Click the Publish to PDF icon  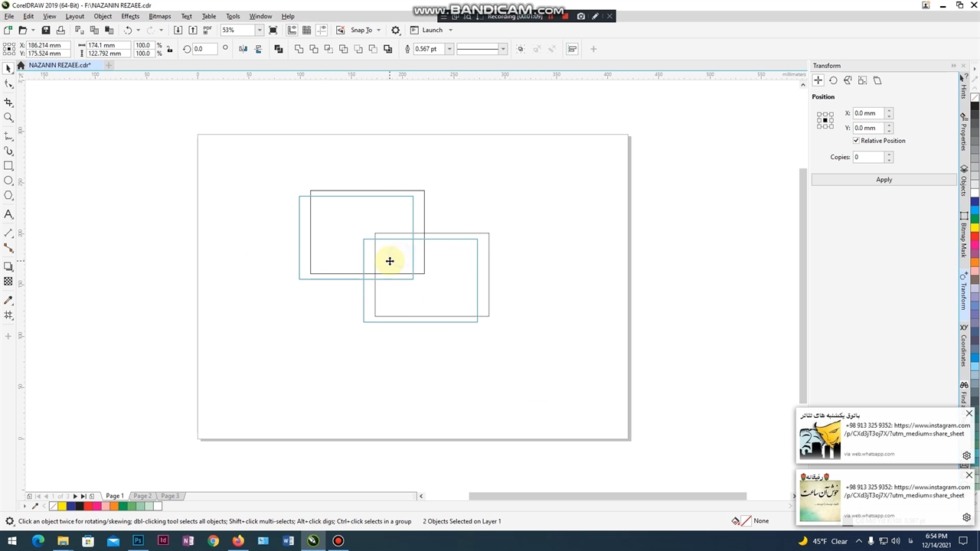(x=207, y=30)
